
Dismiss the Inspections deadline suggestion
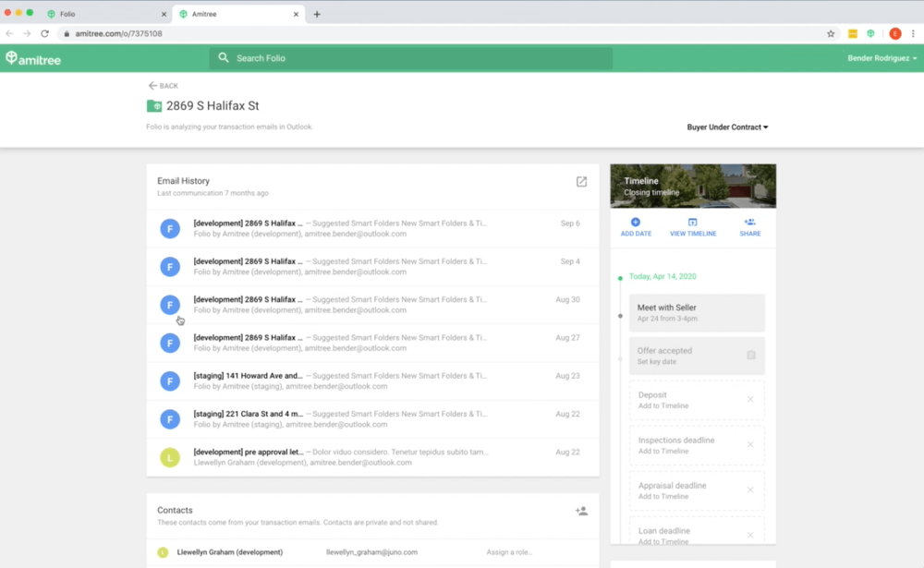pos(750,445)
